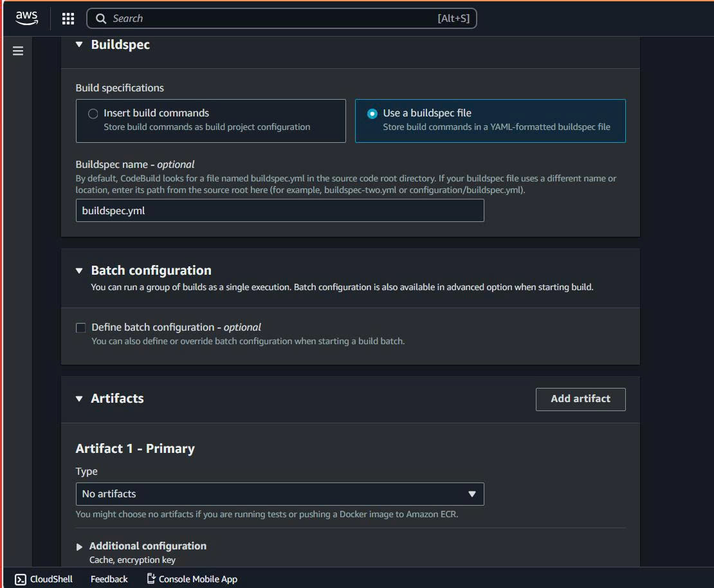Open the Console Mobile App panel

191,578
